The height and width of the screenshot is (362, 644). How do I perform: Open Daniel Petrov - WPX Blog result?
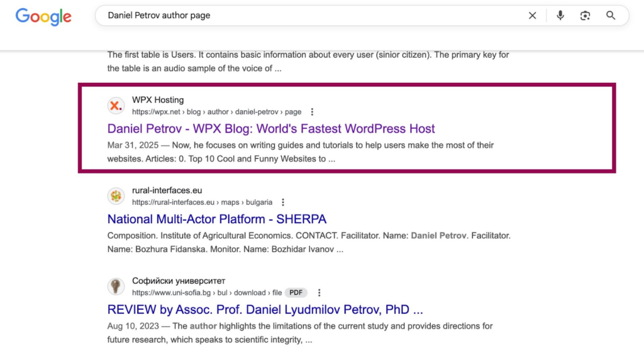point(271,129)
